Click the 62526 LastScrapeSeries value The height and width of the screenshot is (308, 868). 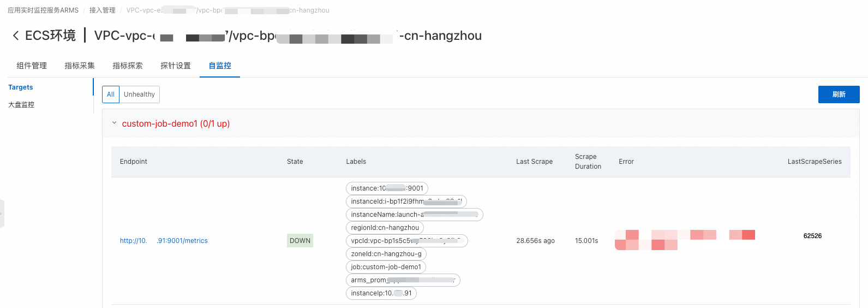[812, 236]
